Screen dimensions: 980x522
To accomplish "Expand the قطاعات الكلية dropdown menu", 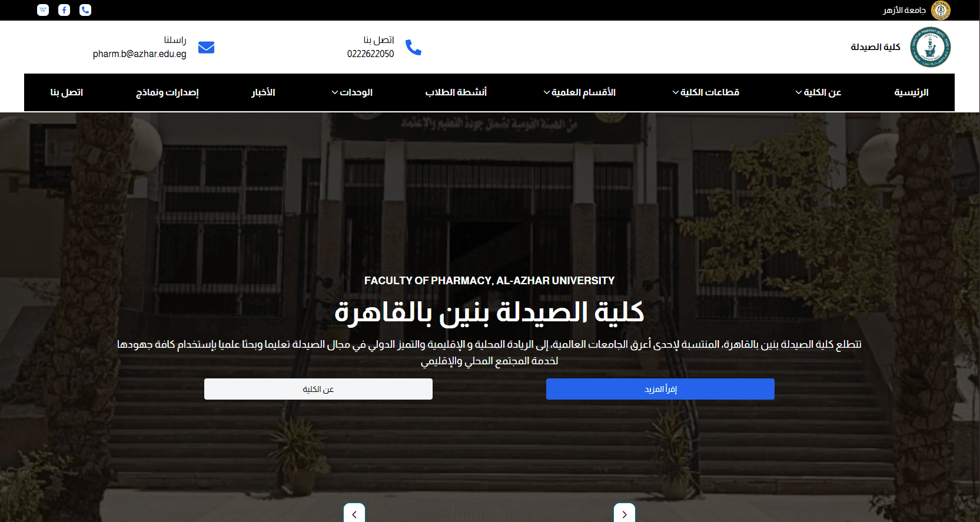I will tap(706, 92).
